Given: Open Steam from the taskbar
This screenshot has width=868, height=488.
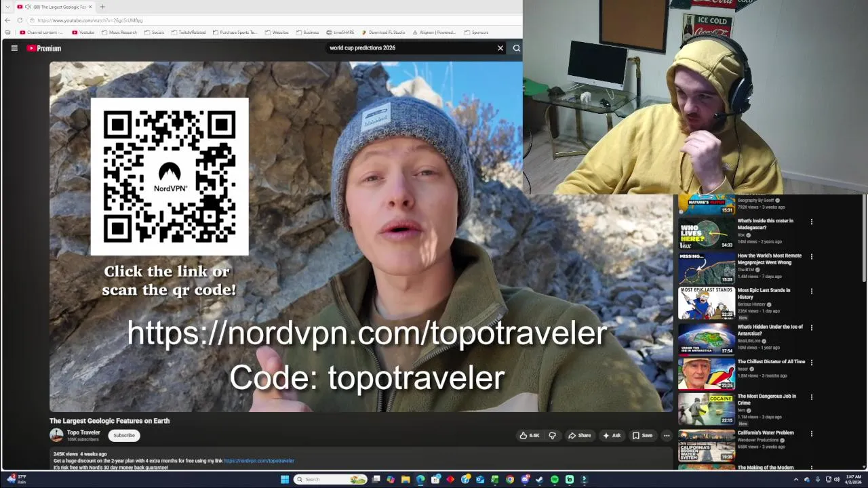Looking at the screenshot, I should (540, 479).
